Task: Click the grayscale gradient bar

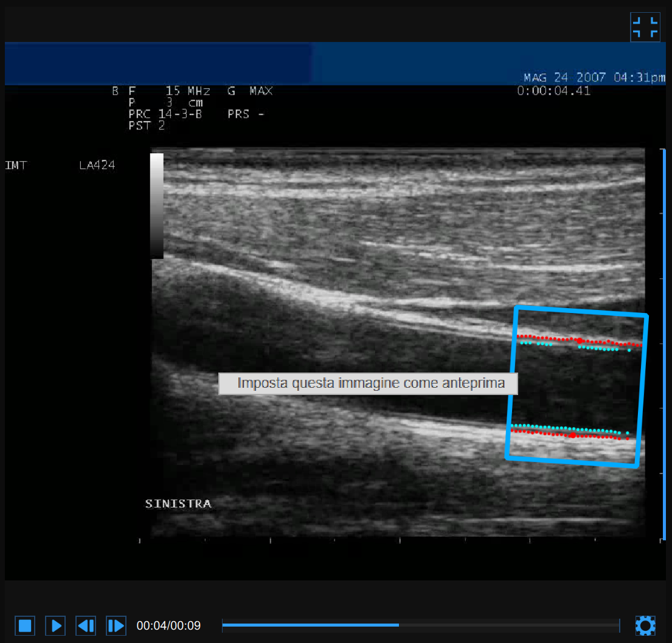Action: pos(156,205)
